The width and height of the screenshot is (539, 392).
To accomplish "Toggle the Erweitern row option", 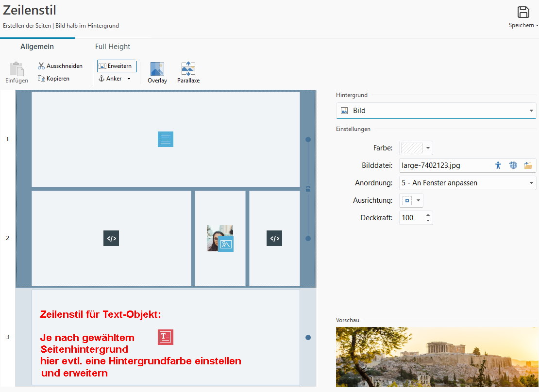I will 117,66.
